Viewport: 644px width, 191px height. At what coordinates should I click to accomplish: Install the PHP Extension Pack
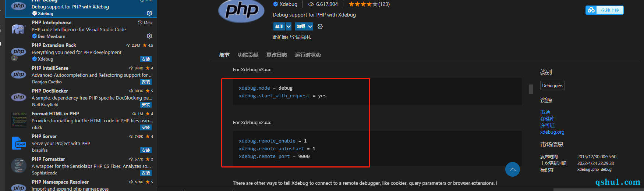coord(146,59)
